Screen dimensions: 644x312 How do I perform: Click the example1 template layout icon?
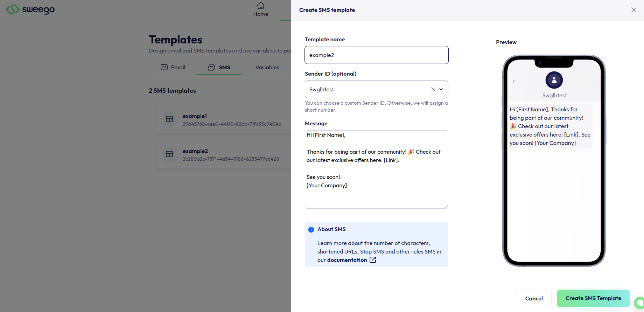click(169, 119)
